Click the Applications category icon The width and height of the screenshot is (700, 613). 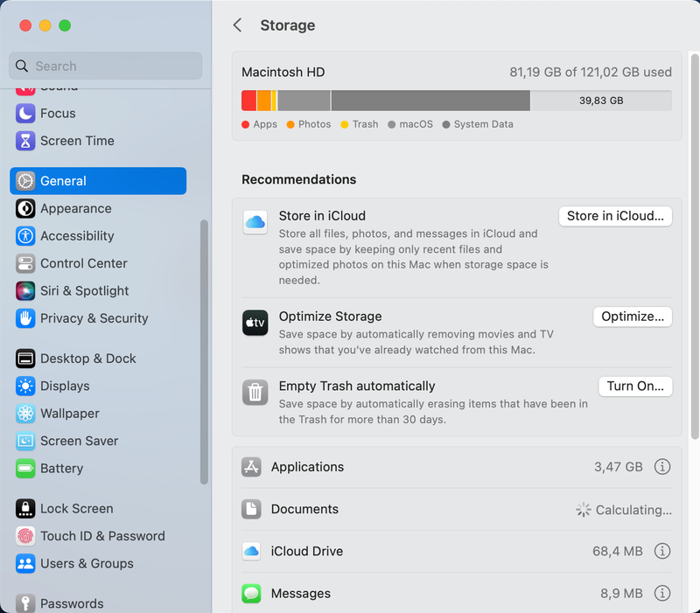click(251, 467)
